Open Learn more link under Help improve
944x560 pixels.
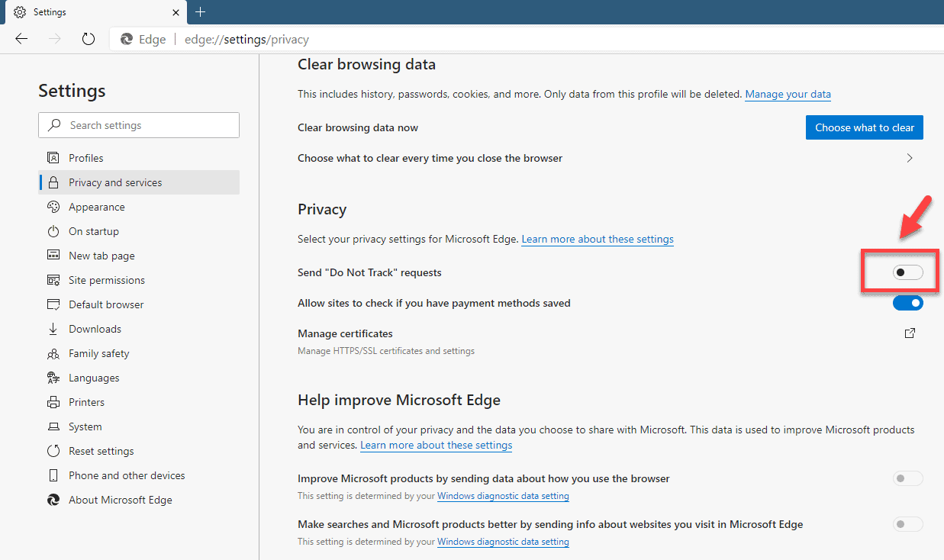click(436, 445)
